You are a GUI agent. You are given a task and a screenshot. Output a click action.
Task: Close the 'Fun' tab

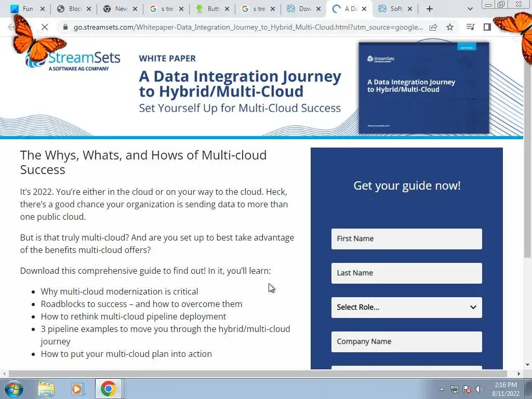click(43, 9)
